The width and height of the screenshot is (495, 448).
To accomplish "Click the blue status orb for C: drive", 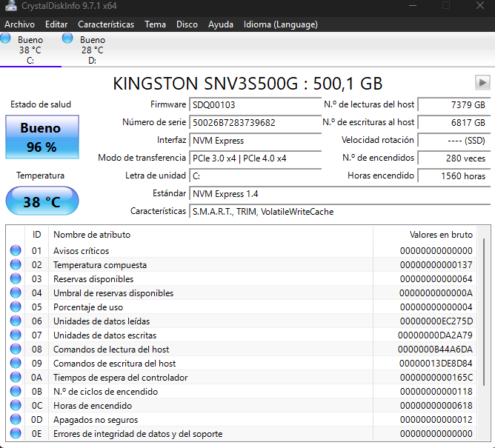I will coord(5,39).
